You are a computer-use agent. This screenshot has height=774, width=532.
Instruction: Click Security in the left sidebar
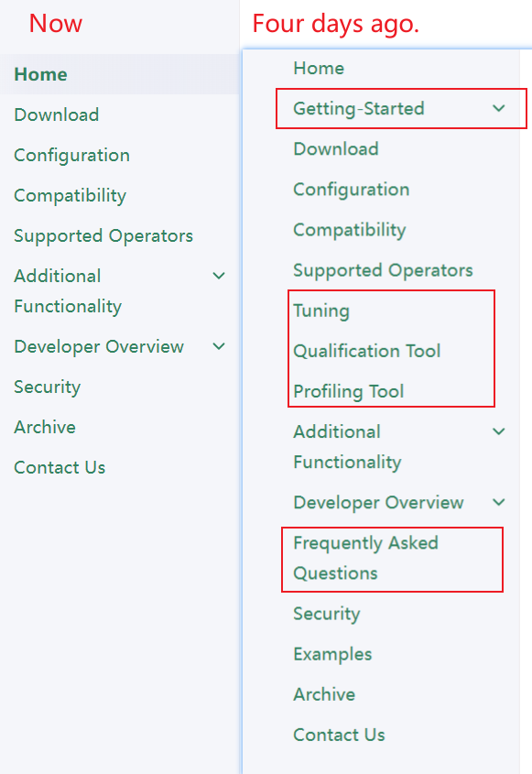(47, 387)
